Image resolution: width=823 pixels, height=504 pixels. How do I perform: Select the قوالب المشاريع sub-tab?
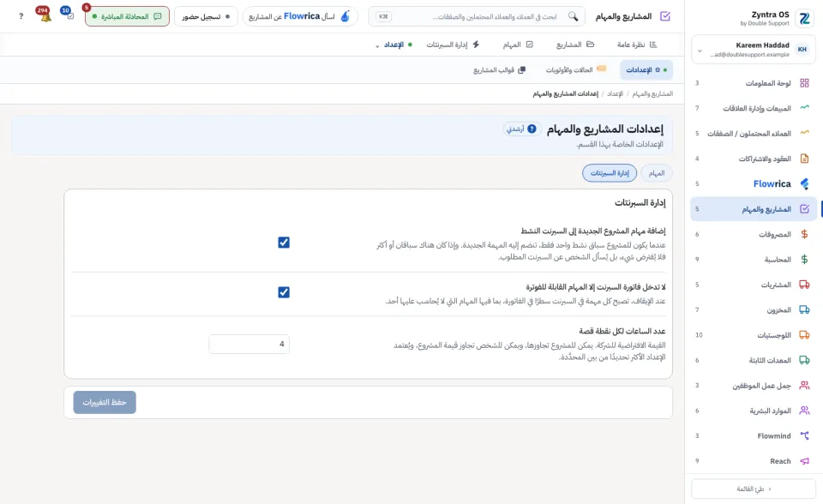click(499, 69)
